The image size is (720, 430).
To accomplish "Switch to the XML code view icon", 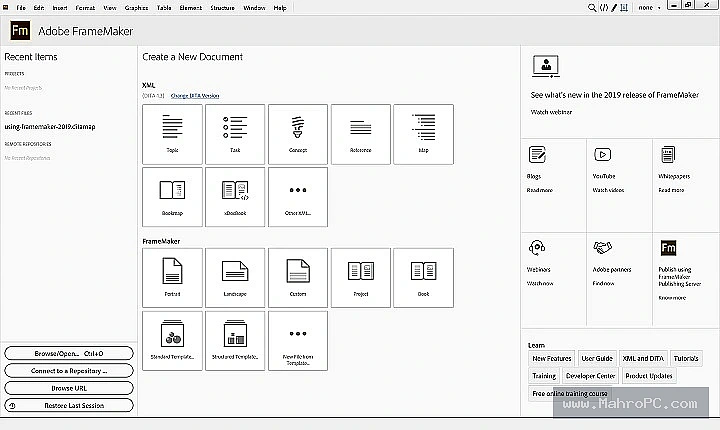I will click(x=604, y=8).
